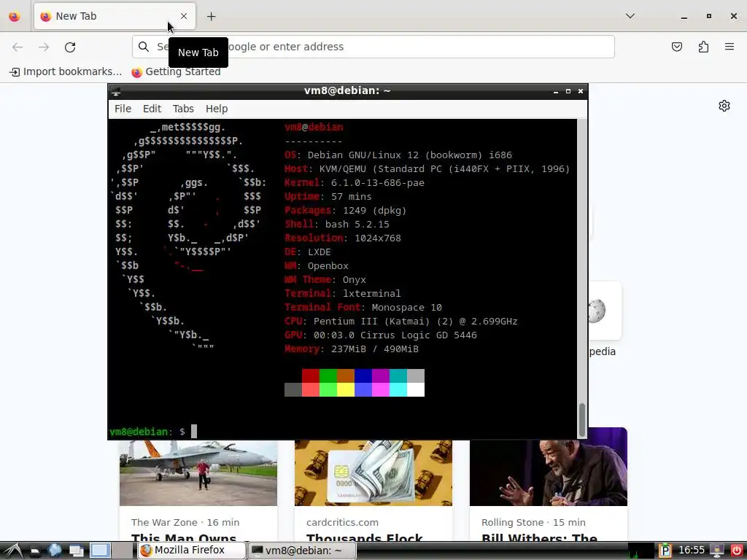Click the search magnifier in address bar

point(144,47)
